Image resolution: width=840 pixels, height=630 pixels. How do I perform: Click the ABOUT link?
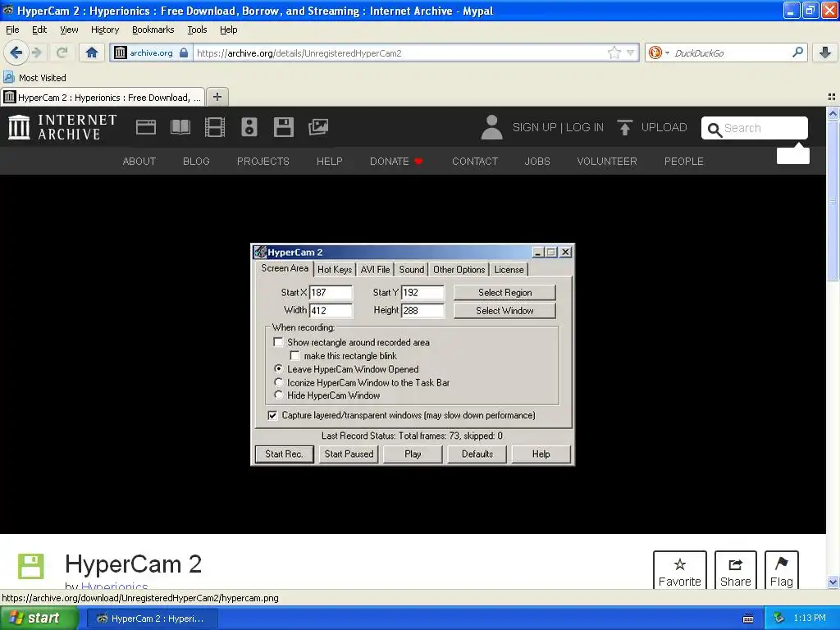139,162
